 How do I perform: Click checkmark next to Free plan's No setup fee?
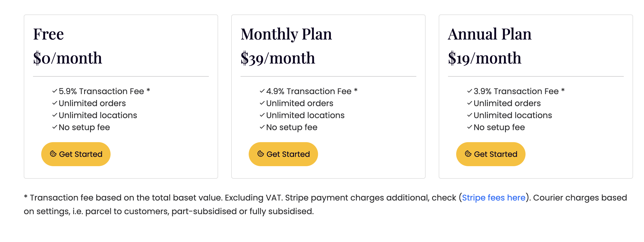tap(55, 127)
